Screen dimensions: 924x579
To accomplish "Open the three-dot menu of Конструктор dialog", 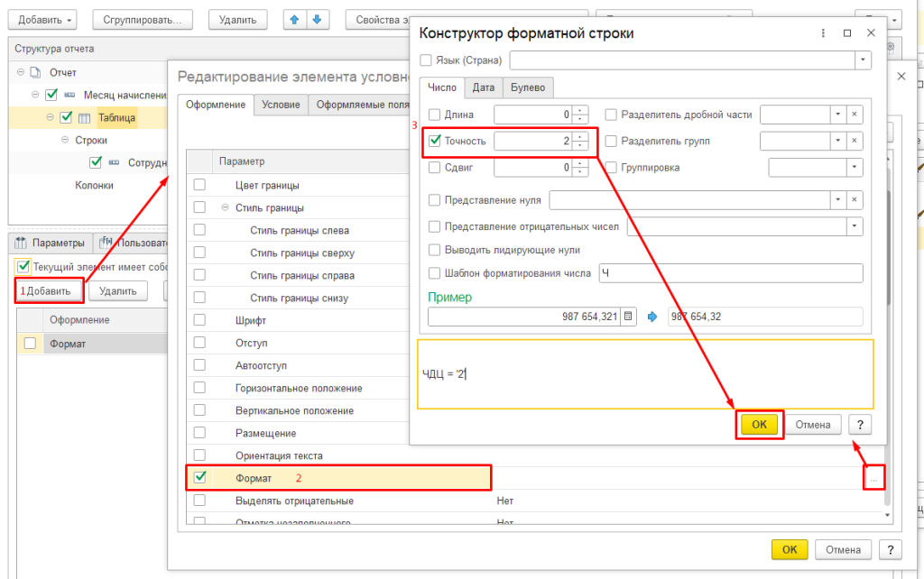I will (x=823, y=33).
